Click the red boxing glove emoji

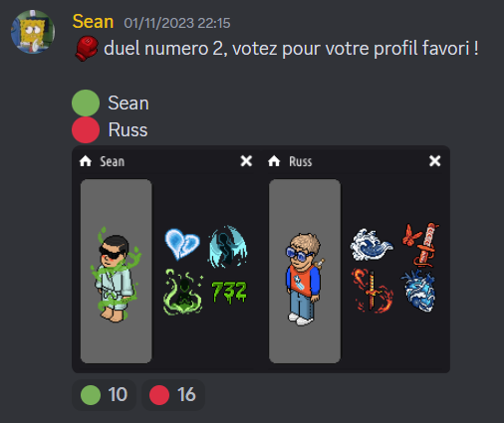coord(87,49)
